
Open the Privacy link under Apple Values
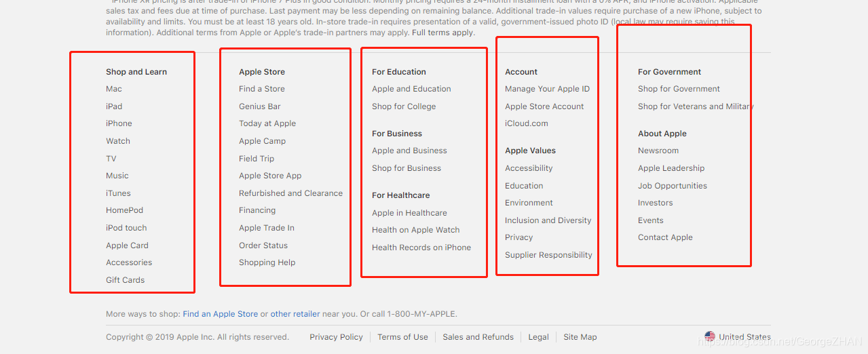pos(519,237)
